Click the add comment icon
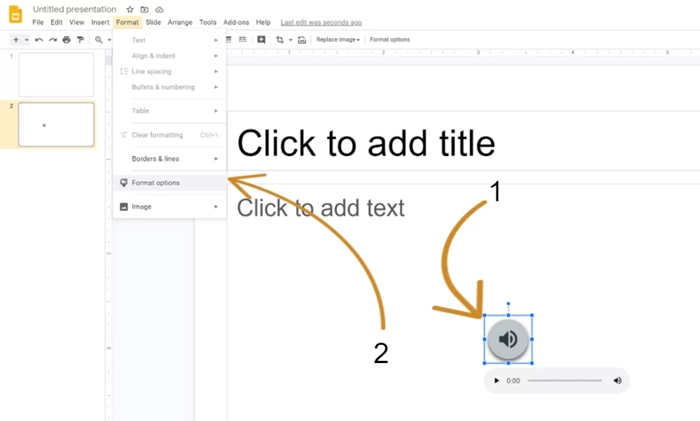Viewport: 700px width, 421px height. point(261,40)
